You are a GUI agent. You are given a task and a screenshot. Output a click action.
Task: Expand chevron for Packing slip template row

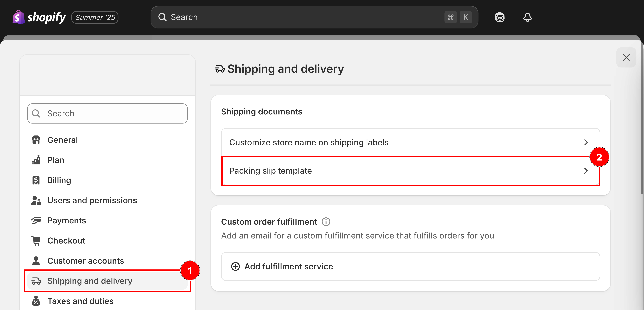tap(586, 171)
